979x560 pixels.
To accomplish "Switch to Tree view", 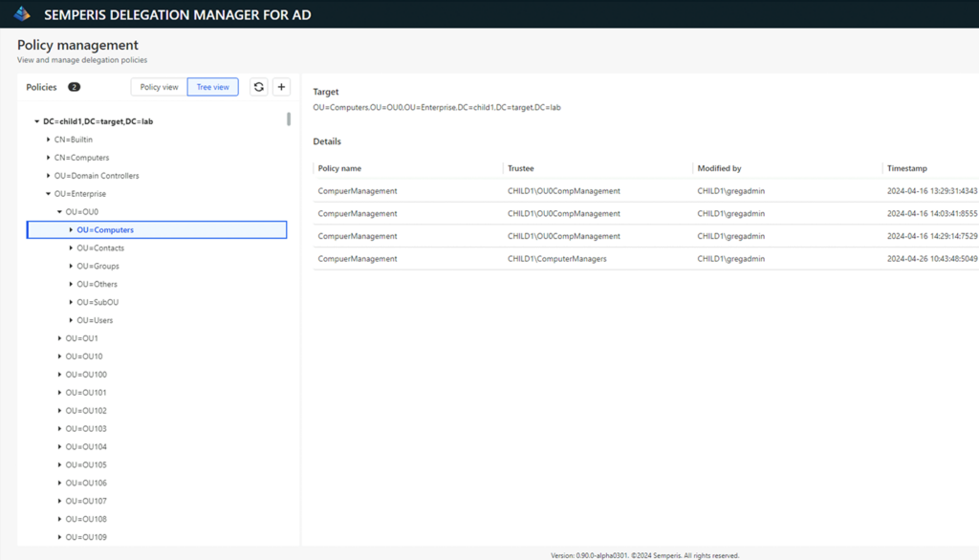I will [x=213, y=87].
